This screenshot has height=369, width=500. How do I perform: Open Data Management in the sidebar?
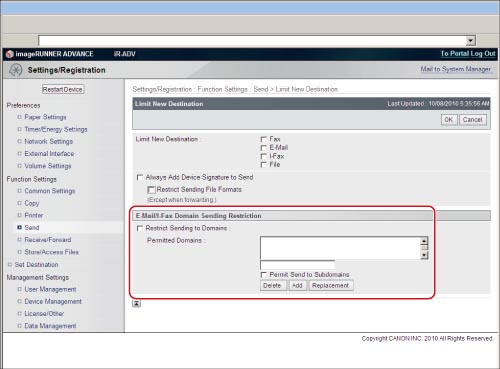tap(50, 326)
